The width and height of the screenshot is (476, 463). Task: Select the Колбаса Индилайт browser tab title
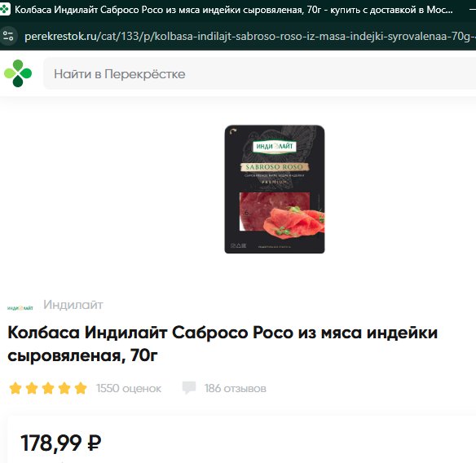[x=234, y=10]
